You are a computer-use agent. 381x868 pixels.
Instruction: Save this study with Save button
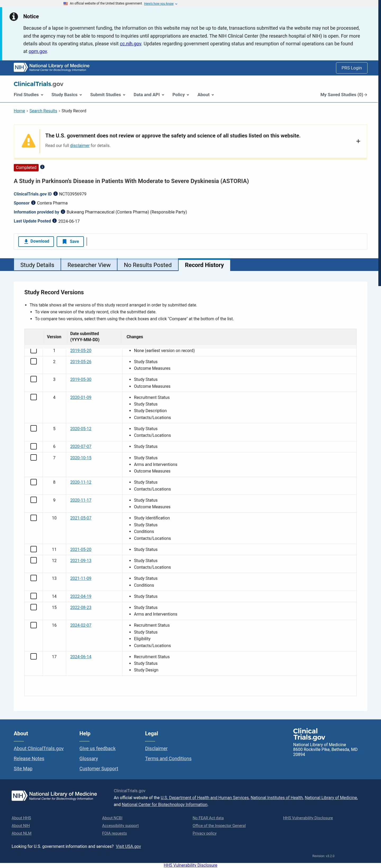pyautogui.click(x=70, y=241)
